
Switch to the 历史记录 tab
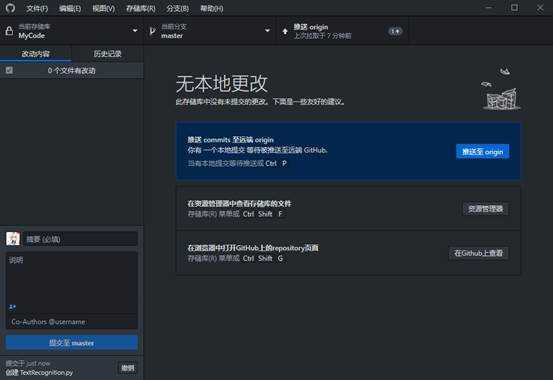tap(107, 54)
